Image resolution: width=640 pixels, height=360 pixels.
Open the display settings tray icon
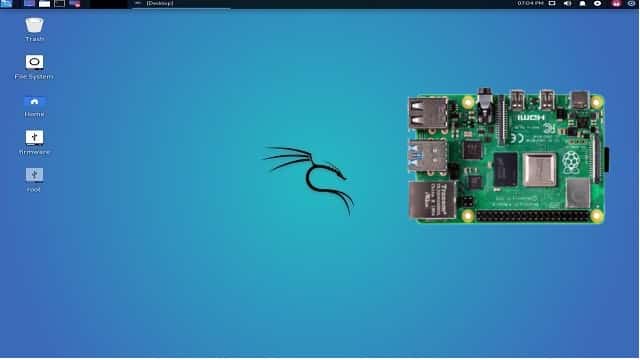(552, 3)
